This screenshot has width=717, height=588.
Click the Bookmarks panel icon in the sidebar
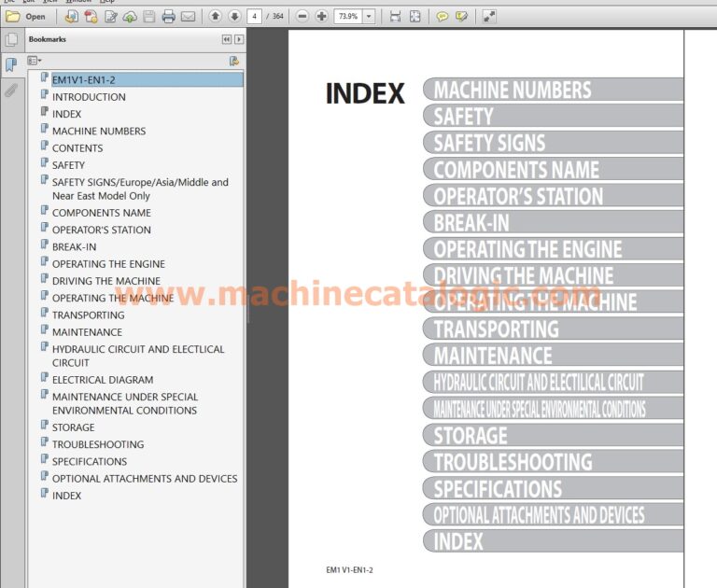[11, 64]
